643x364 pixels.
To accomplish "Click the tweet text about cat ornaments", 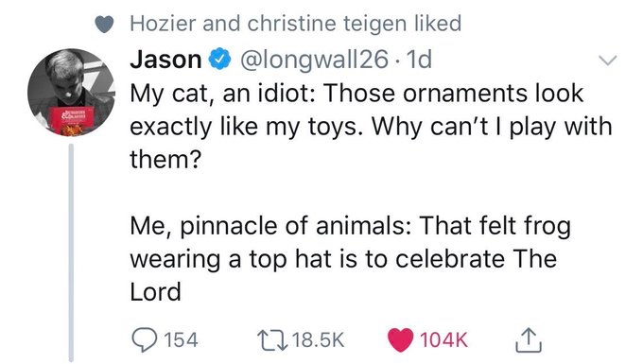I will 371,126.
